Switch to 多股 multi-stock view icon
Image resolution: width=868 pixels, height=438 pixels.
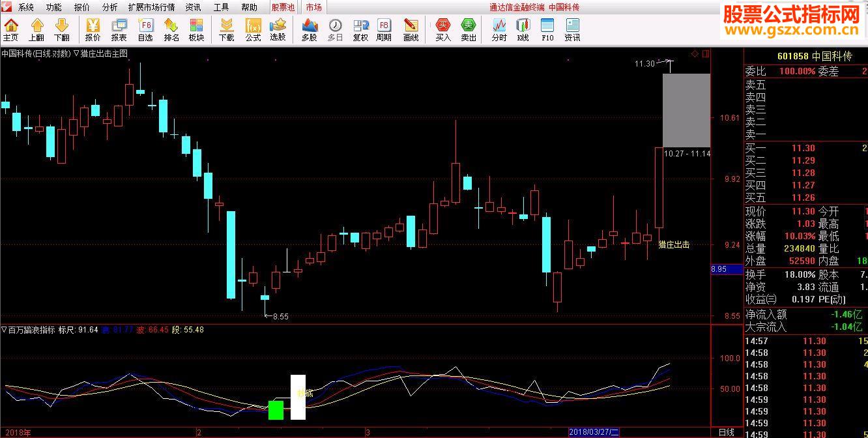point(310,30)
